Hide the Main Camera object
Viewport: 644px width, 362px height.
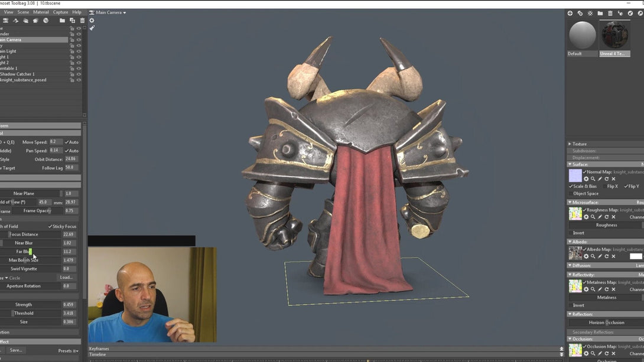[x=79, y=40]
